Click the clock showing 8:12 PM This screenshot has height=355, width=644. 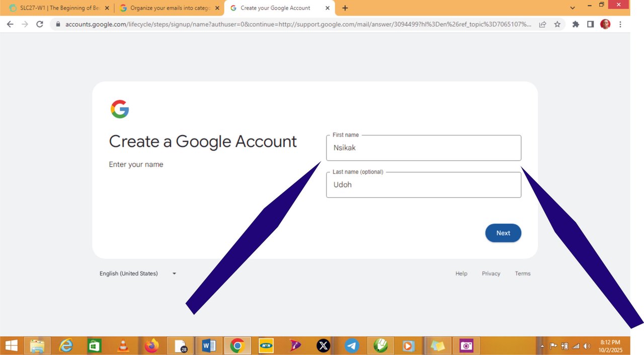click(x=610, y=342)
